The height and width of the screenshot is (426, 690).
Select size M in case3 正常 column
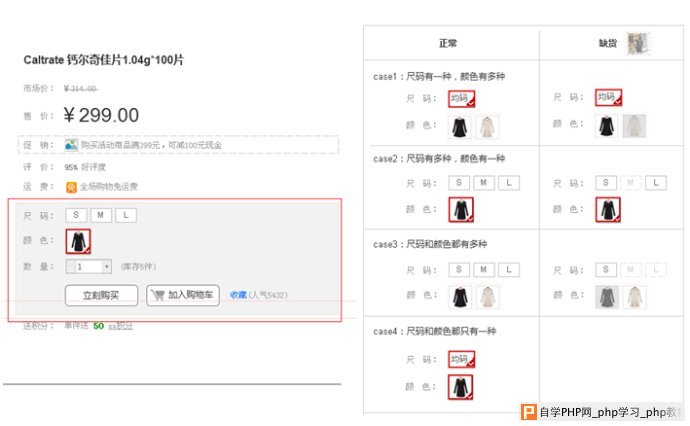[x=484, y=269]
